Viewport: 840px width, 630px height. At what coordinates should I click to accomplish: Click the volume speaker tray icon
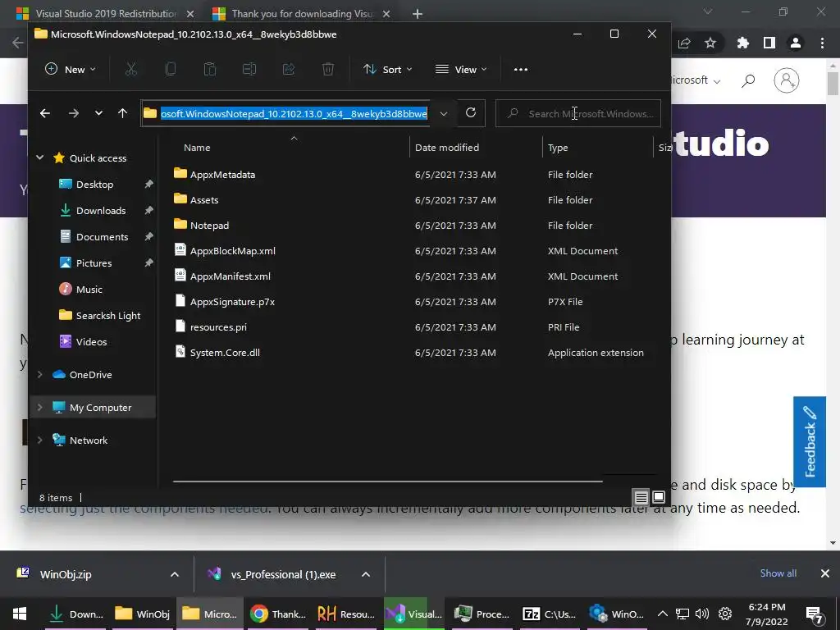[702, 614]
